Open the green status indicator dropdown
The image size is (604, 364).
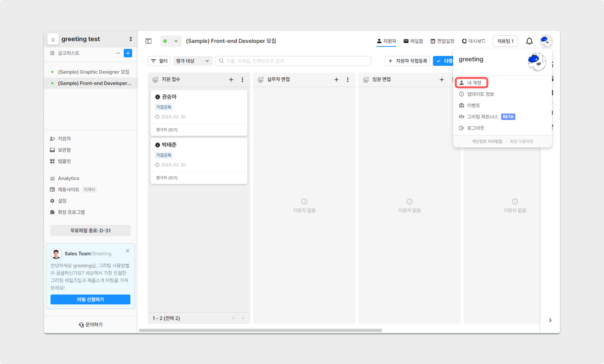pos(171,41)
